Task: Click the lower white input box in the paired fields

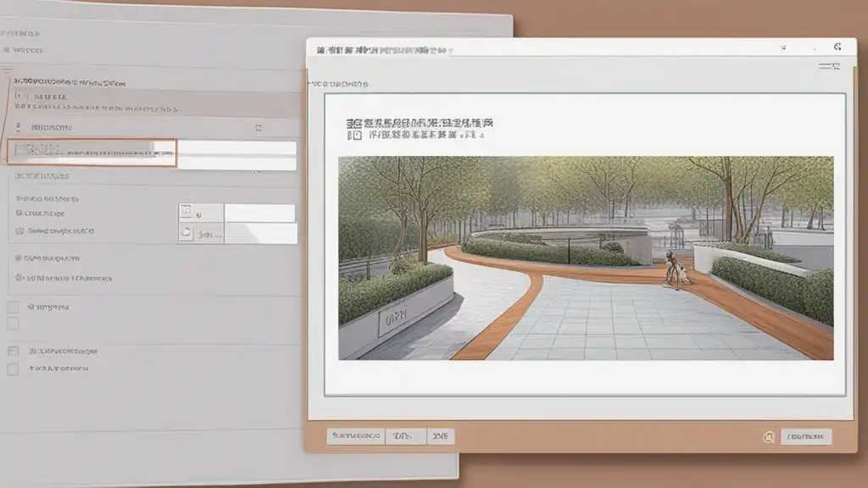Action: [261, 234]
